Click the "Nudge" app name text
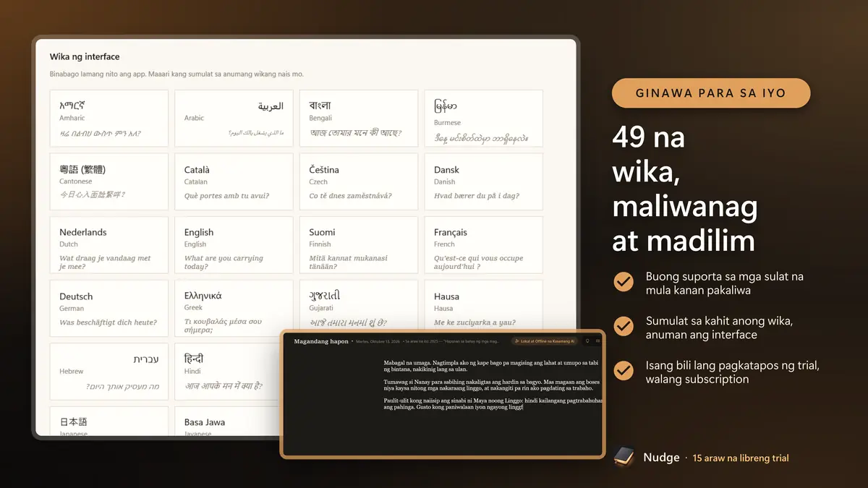The height and width of the screenshot is (488, 868). click(x=661, y=458)
